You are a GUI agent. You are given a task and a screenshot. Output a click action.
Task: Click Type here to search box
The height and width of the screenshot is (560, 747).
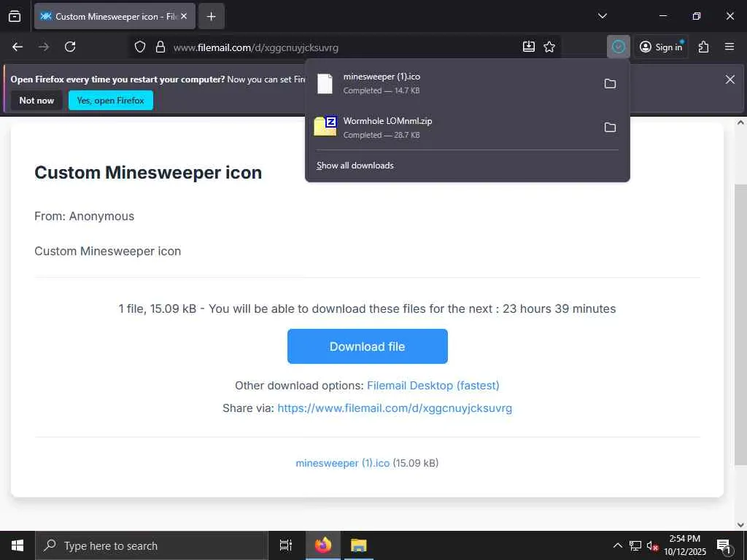coord(152,545)
